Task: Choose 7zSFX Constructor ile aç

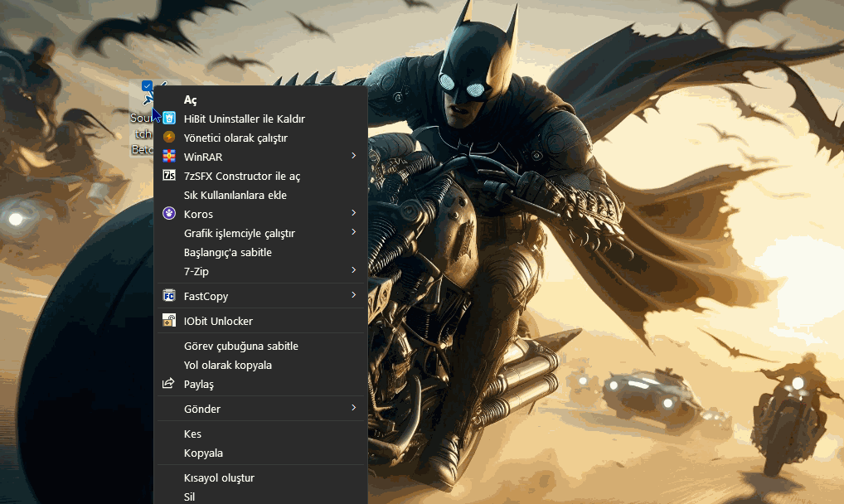Action: 261,176
